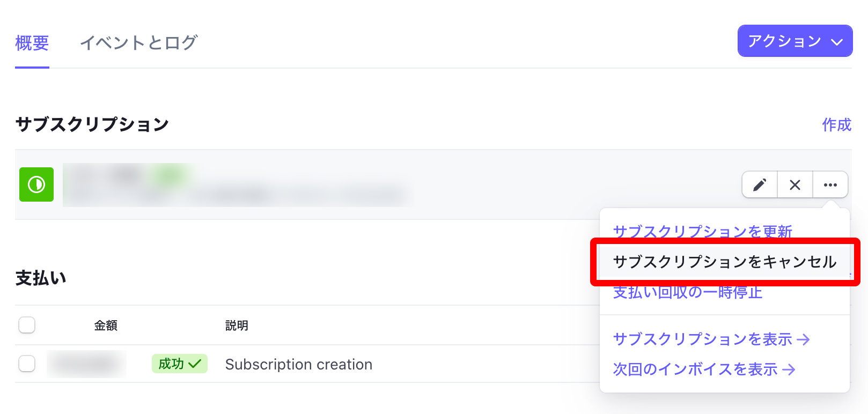Select the 概要 tab

pyautogui.click(x=32, y=42)
